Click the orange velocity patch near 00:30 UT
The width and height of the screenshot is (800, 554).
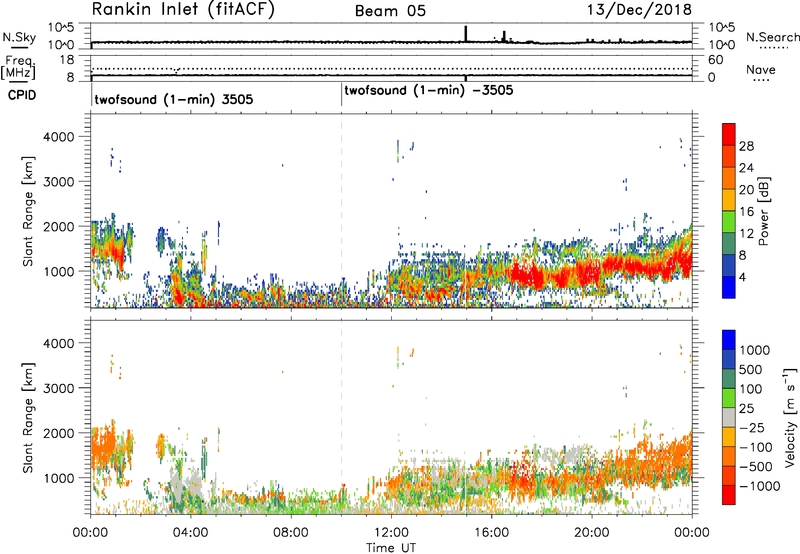(x=105, y=444)
